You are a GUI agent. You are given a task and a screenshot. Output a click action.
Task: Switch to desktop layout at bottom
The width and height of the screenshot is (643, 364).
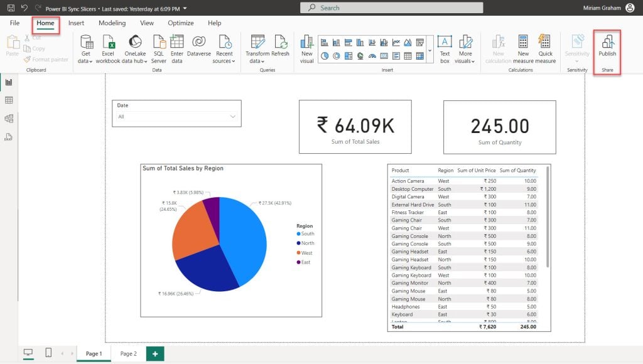tap(28, 353)
